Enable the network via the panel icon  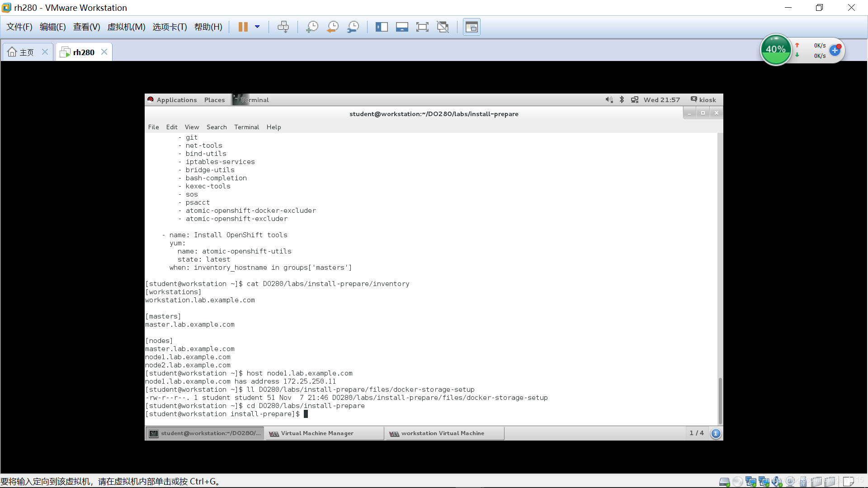click(x=635, y=99)
